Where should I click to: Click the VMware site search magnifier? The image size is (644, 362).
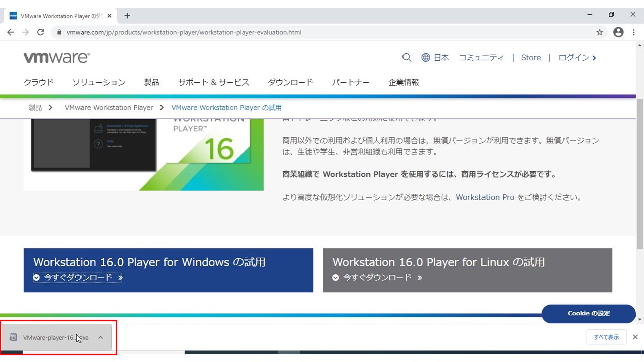(407, 58)
